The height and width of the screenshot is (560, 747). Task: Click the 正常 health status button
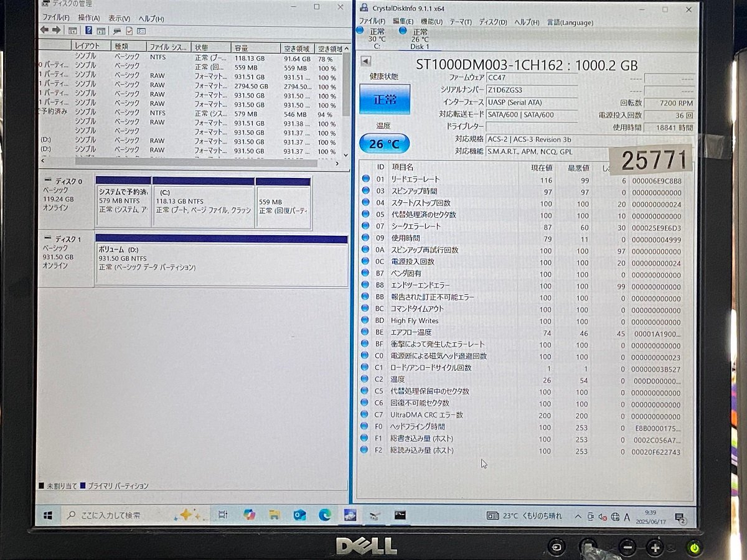tap(385, 99)
